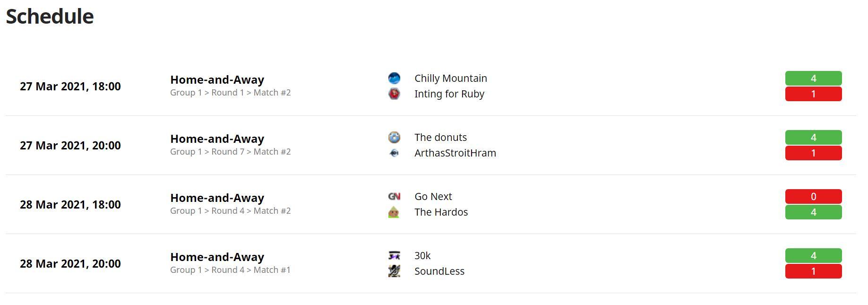Click the ArthasStroitHram team logo

394,153
